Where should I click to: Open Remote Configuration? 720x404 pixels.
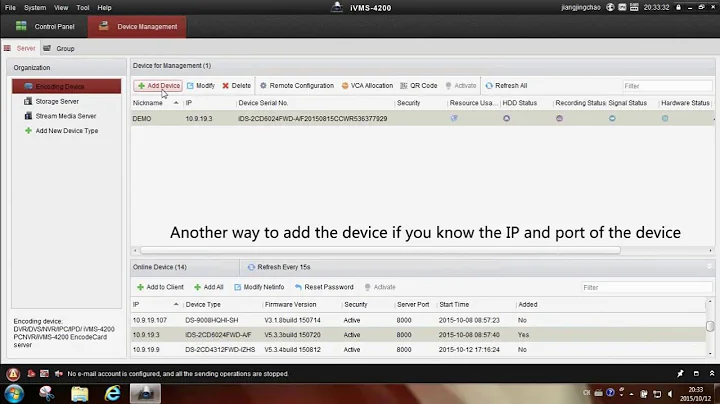click(297, 86)
